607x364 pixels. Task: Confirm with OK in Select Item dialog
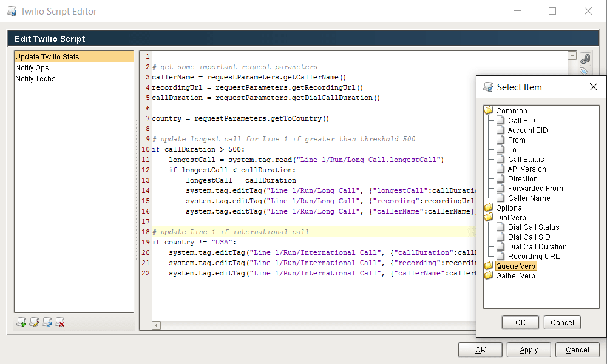pyautogui.click(x=520, y=322)
